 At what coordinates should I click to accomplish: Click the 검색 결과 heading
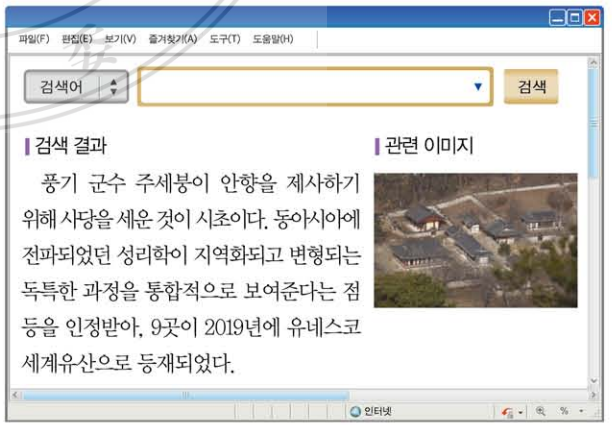pos(71,146)
